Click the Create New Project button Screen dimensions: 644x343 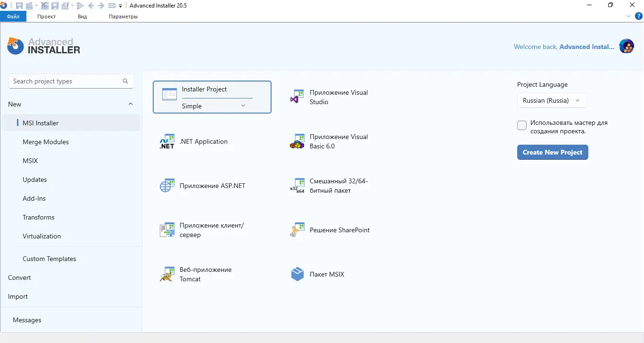552,152
